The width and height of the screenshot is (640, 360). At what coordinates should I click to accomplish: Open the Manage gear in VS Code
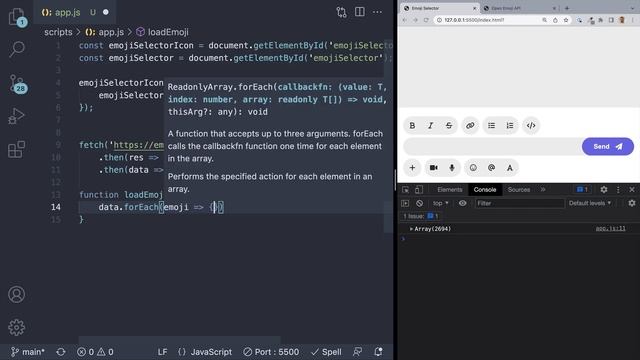(16, 327)
